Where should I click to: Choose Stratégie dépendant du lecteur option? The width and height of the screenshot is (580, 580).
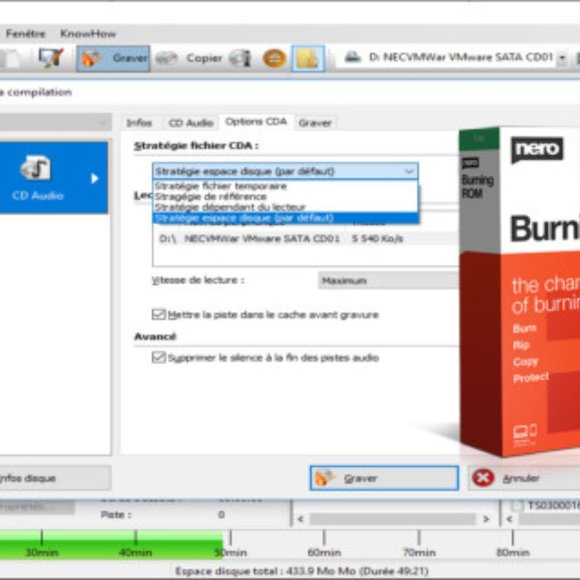pos(285,207)
